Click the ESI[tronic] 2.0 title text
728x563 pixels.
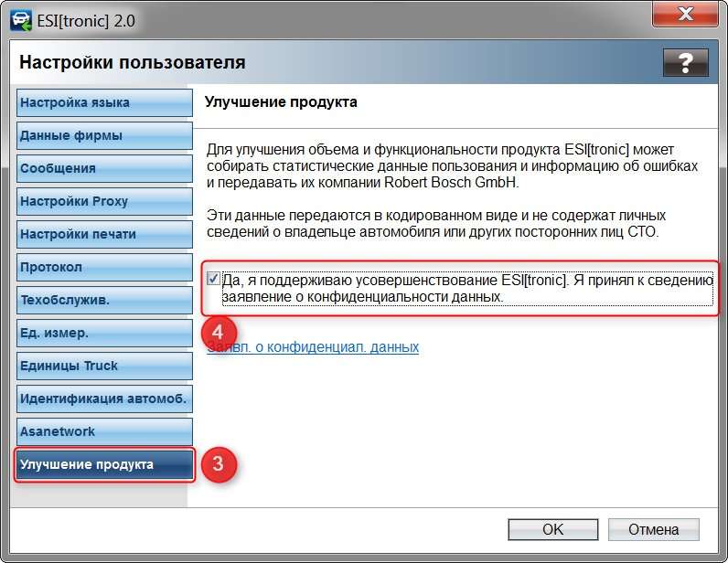click(x=86, y=21)
